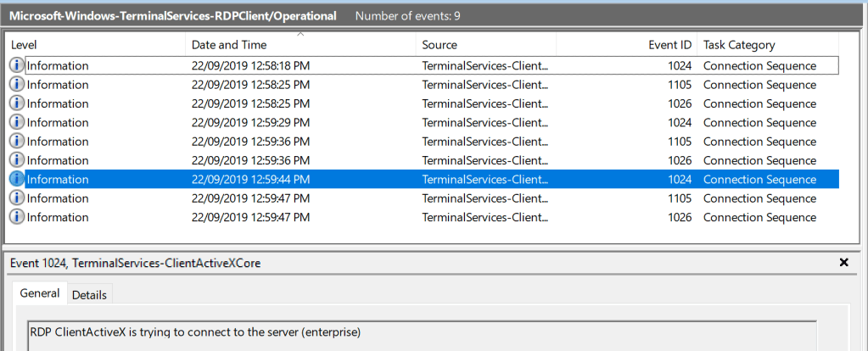Click info icon of 12:58:25 PM event 1026
868x351 pixels.
(17, 103)
